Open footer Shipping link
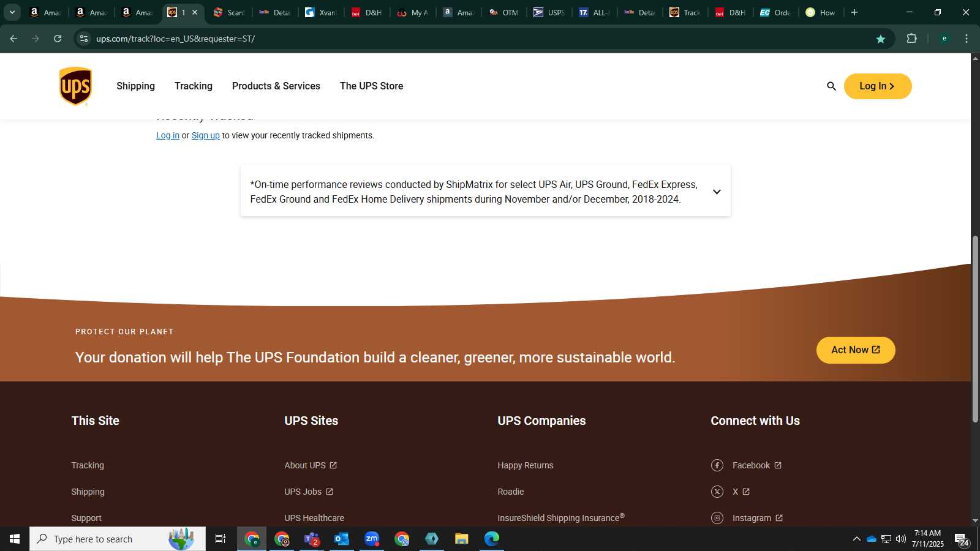Viewport: 980px width, 551px height. (88, 492)
